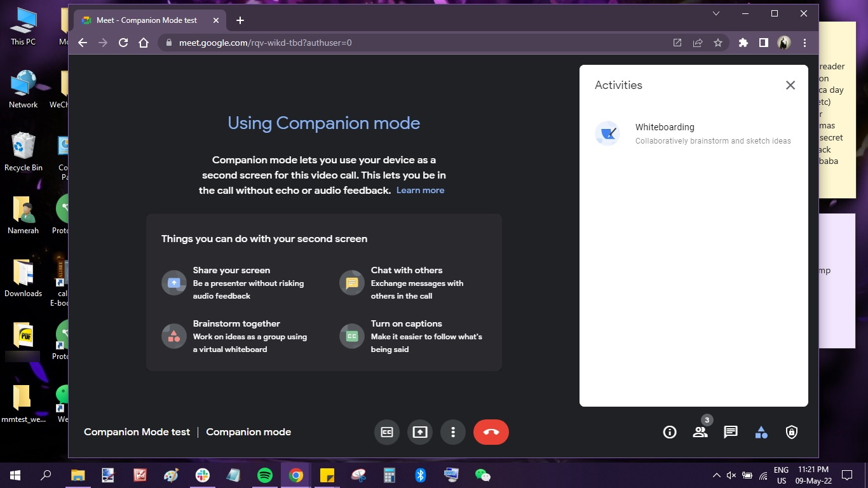Click the Share your screen tile icon
This screenshot has height=488, width=868.
pos(174,283)
